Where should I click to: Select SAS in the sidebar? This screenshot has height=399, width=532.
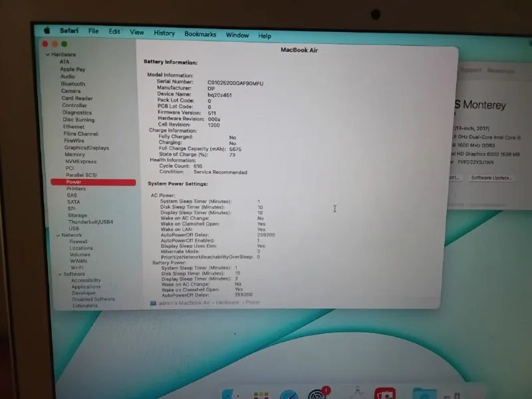point(72,196)
